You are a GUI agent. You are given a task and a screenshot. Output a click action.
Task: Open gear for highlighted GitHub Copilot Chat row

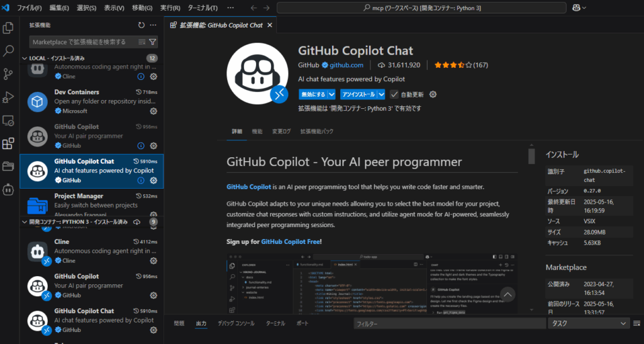[x=153, y=180]
